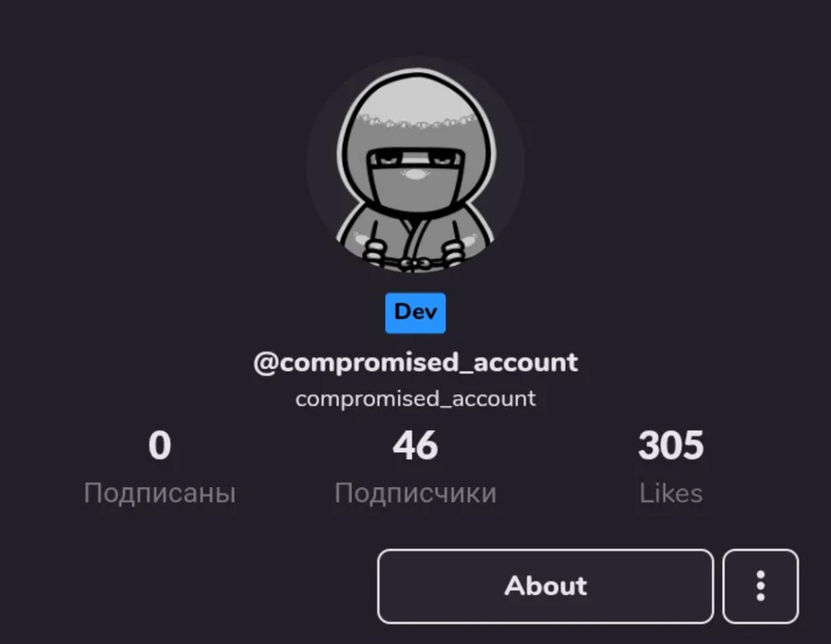Click the @ symbol in the username
Image resolution: width=831 pixels, height=644 pixels.
(266, 364)
